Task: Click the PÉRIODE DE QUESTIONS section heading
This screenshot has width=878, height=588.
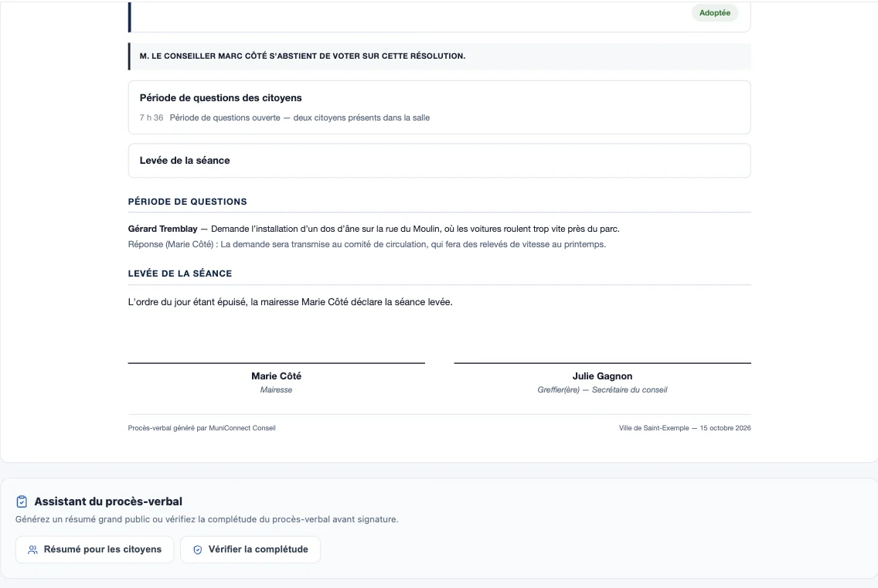Action: (188, 202)
